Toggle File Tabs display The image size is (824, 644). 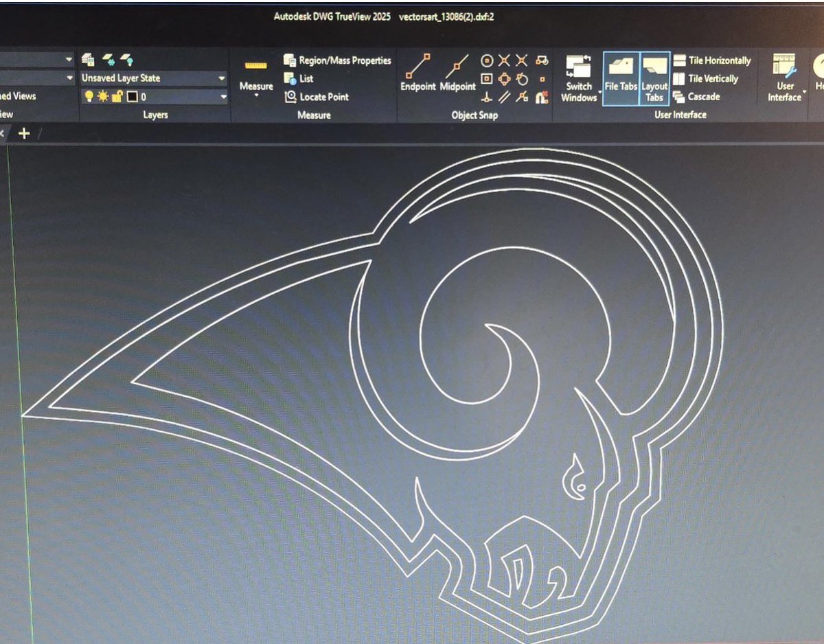click(x=621, y=78)
